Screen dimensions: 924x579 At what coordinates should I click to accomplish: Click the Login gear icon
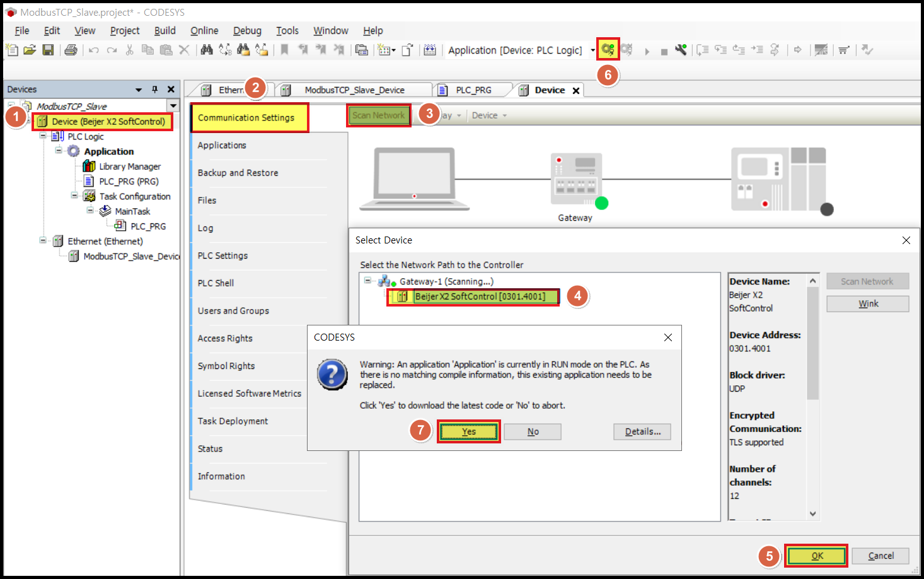click(x=608, y=49)
